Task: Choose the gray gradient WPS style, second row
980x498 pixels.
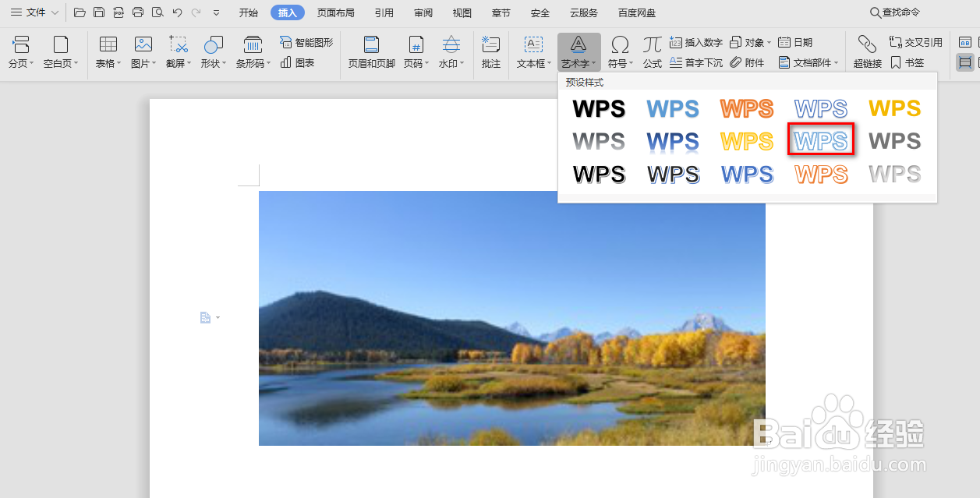Action: coord(599,141)
